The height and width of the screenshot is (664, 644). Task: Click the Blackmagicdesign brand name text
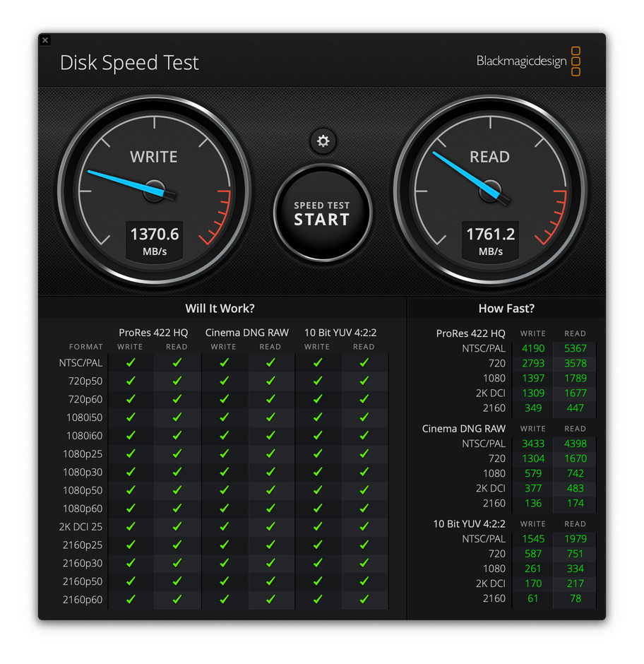pyautogui.click(x=521, y=61)
